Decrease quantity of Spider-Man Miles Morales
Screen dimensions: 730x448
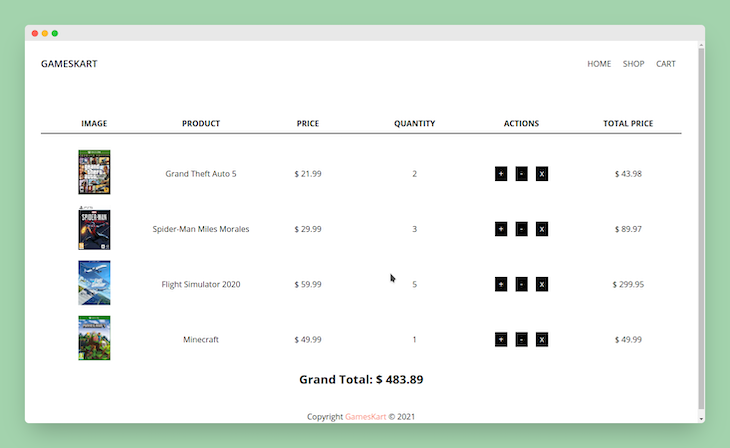521,229
